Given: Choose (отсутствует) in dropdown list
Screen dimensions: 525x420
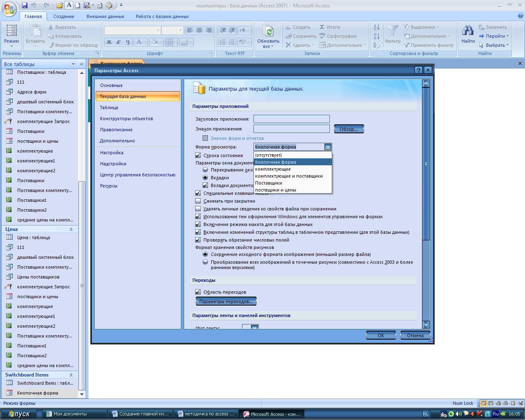Looking at the screenshot, I should point(293,155).
